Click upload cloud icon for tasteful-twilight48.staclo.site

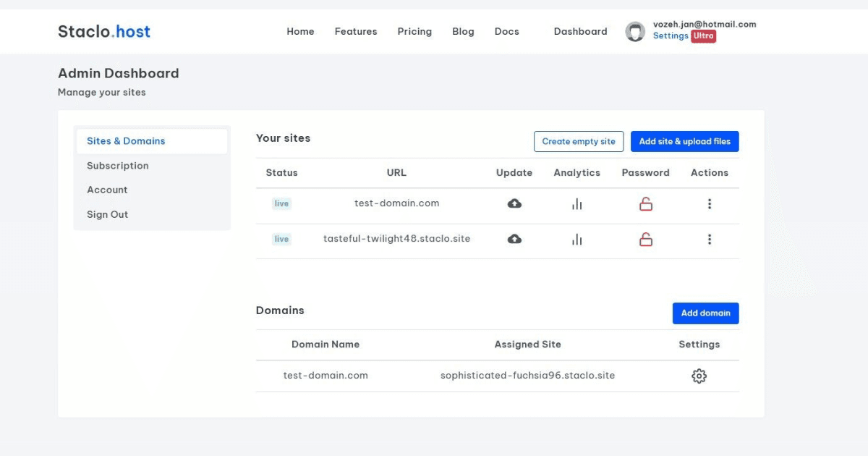514,239
